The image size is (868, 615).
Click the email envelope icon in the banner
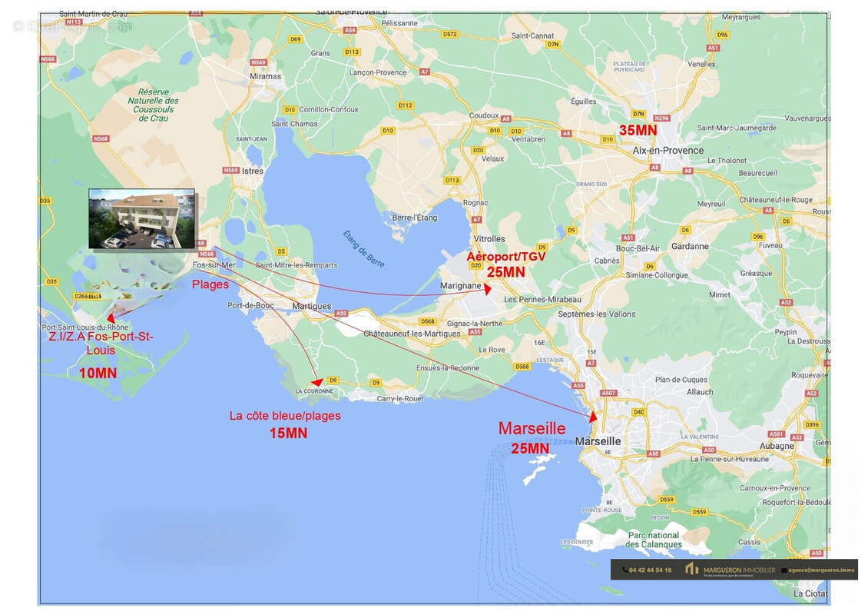point(784,570)
